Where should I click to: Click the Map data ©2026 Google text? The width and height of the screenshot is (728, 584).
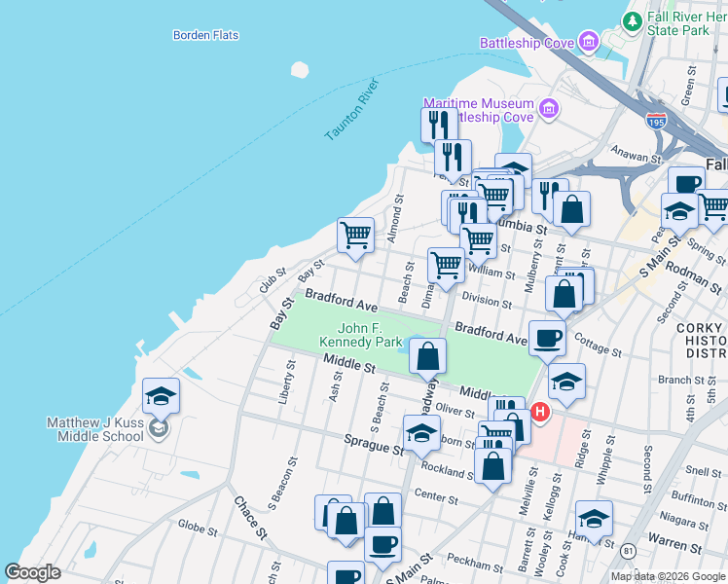click(669, 576)
